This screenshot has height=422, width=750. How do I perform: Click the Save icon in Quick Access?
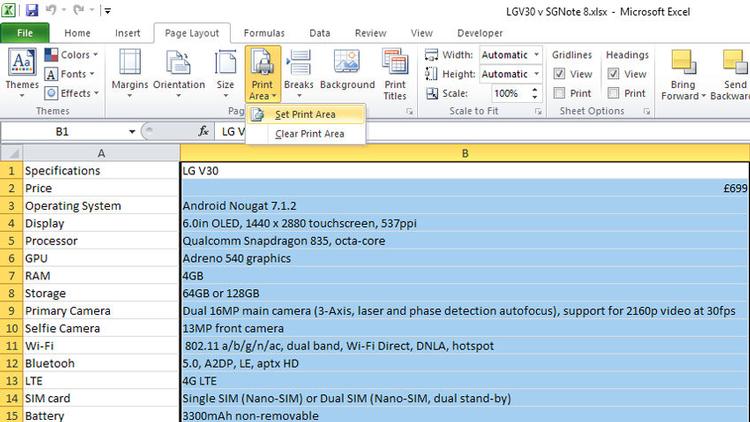(32, 10)
